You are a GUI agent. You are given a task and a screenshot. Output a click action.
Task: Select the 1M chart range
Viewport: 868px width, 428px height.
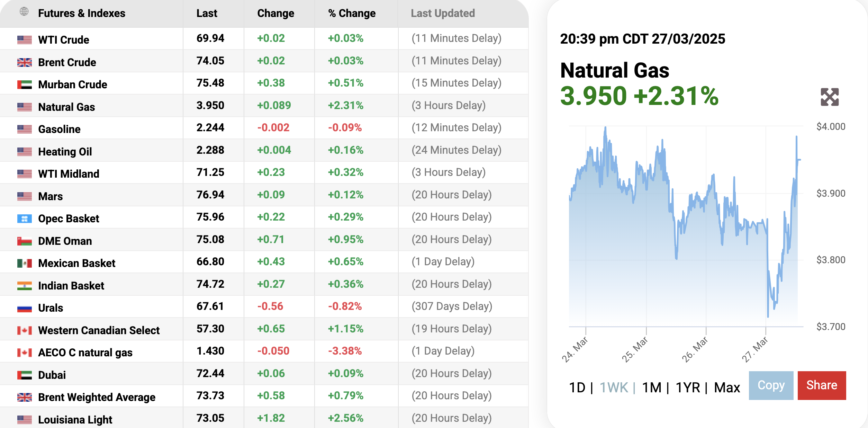point(652,387)
